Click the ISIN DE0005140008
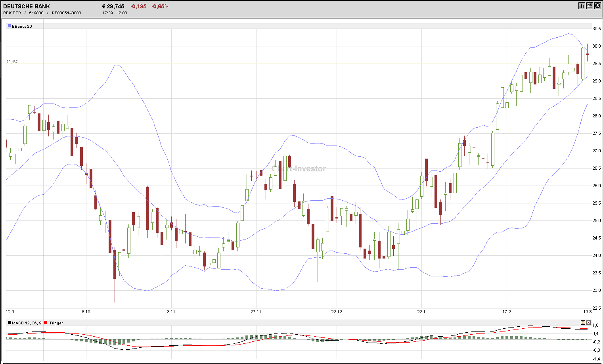Image resolution: width=603 pixels, height=364 pixels. pyautogui.click(x=66, y=12)
